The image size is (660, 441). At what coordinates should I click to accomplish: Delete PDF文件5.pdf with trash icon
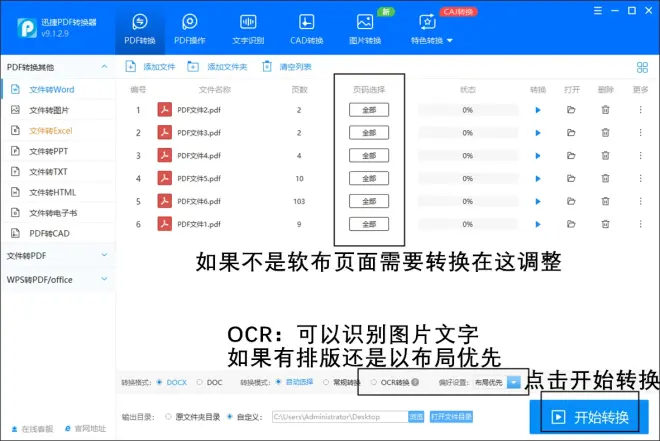pyautogui.click(x=605, y=178)
